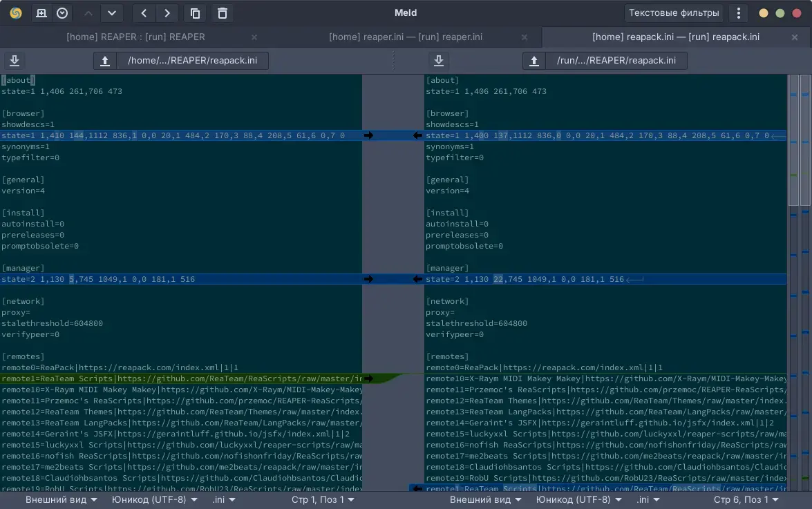Open the three-dot main menu
812x509 pixels.
click(739, 13)
